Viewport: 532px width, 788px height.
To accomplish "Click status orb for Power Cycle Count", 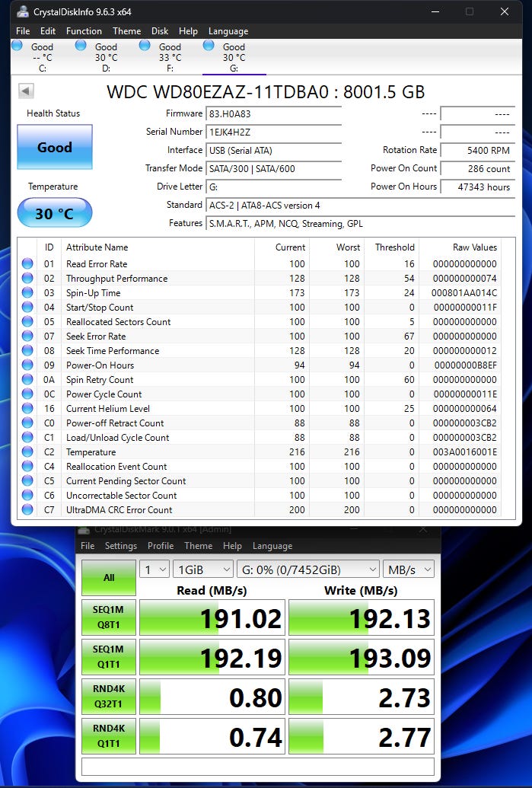I will (27, 394).
